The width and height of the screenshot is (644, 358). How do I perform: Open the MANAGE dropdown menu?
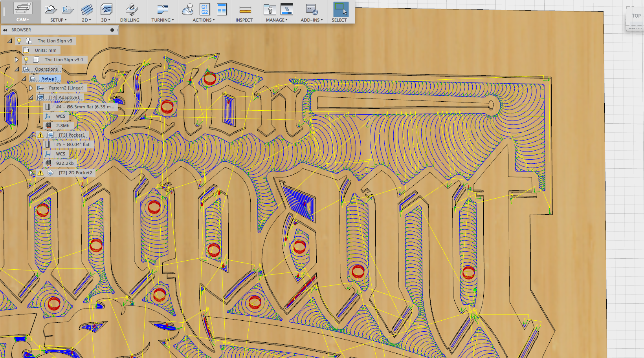tap(277, 20)
